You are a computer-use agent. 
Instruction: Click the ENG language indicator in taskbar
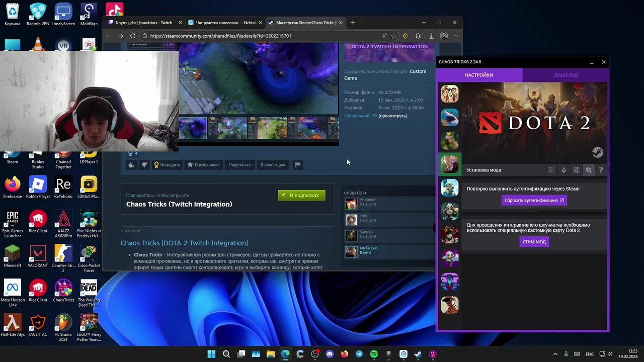[589, 354]
